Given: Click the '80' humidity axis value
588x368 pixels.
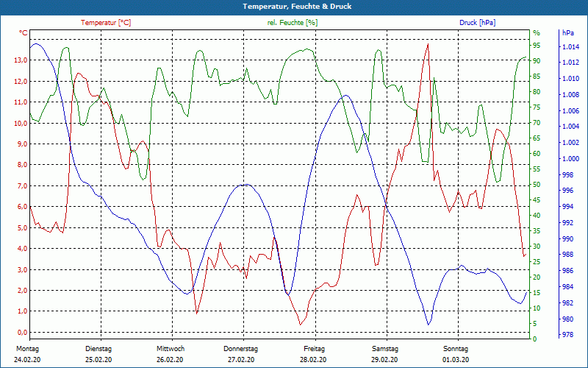Looking at the screenshot, I should (x=537, y=92).
